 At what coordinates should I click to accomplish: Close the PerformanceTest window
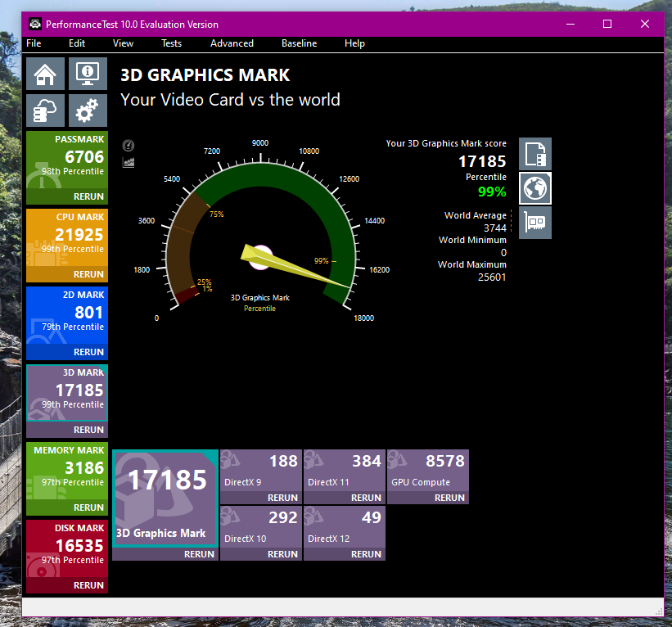pyautogui.click(x=644, y=24)
